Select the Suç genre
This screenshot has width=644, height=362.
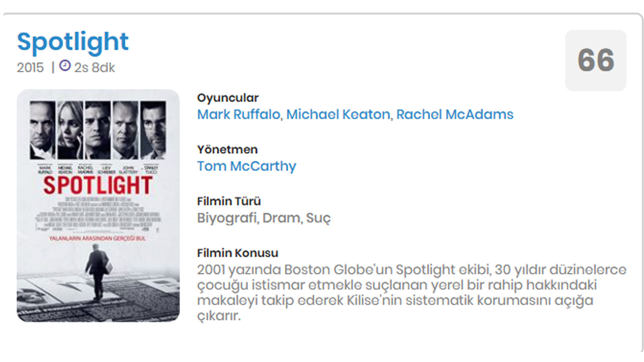318,218
